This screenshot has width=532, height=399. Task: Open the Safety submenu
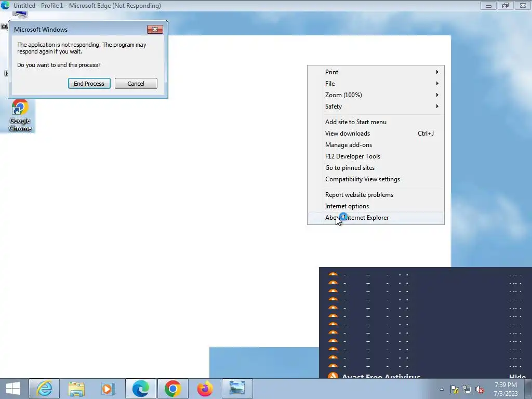click(376, 107)
